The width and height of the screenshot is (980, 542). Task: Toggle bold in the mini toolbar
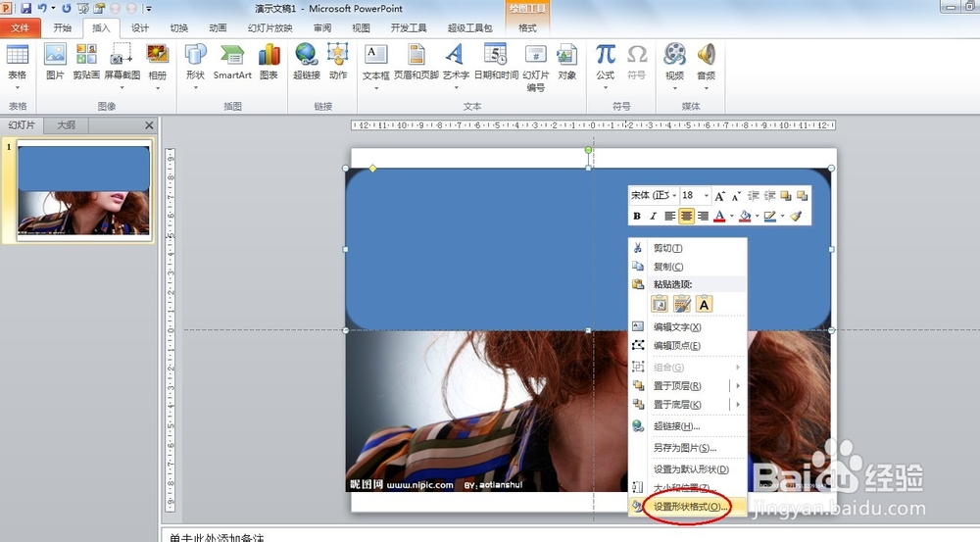pyautogui.click(x=637, y=217)
